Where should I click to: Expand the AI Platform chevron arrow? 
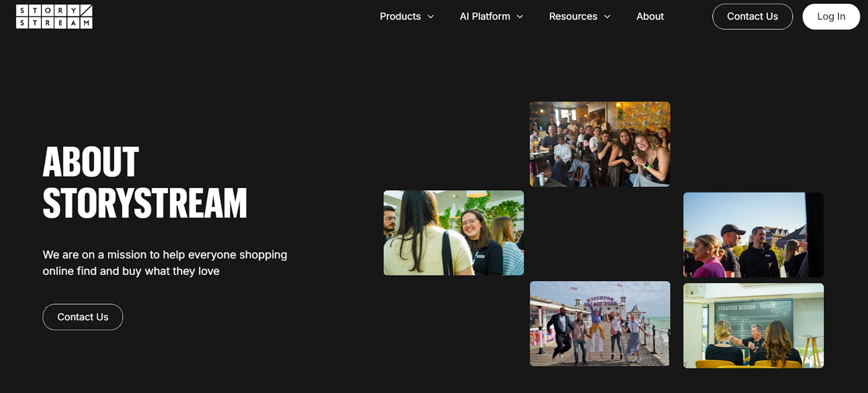click(520, 17)
